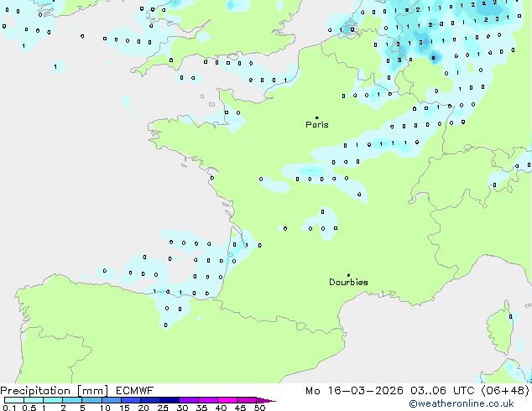Click the Dourbies city label
Viewport: 532px width, 411px height.
click(348, 282)
